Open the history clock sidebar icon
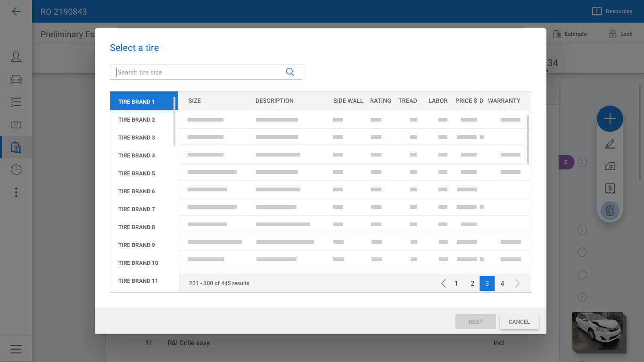 pyautogui.click(x=16, y=170)
